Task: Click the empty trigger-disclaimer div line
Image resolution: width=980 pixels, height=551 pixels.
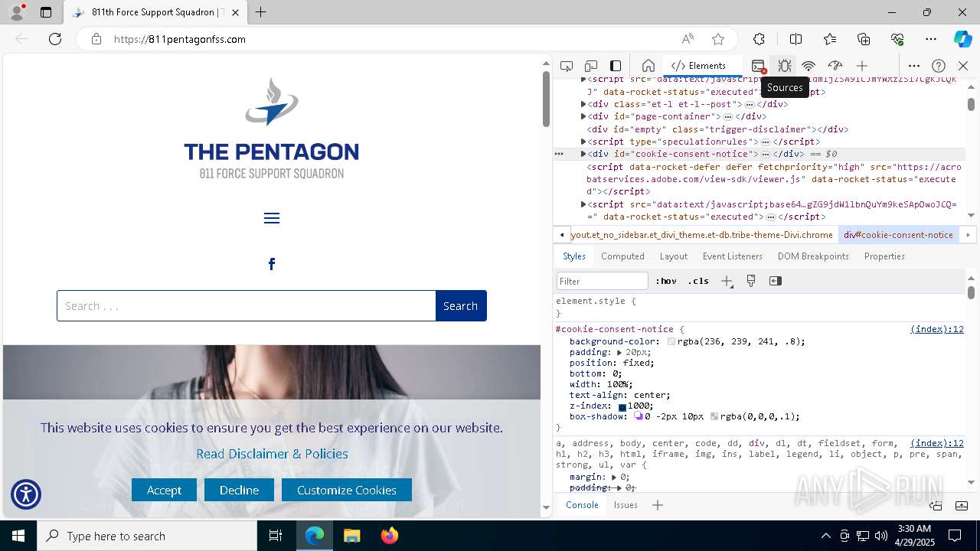Action: pyautogui.click(x=717, y=129)
